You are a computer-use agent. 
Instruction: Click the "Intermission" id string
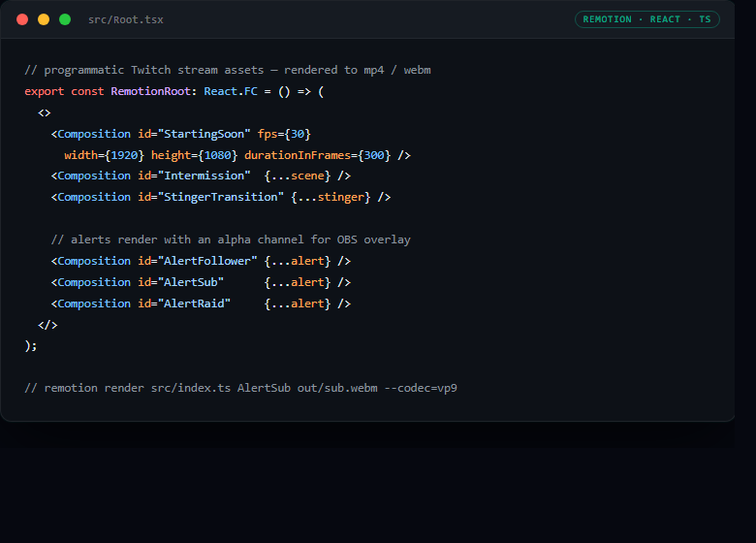pos(204,176)
